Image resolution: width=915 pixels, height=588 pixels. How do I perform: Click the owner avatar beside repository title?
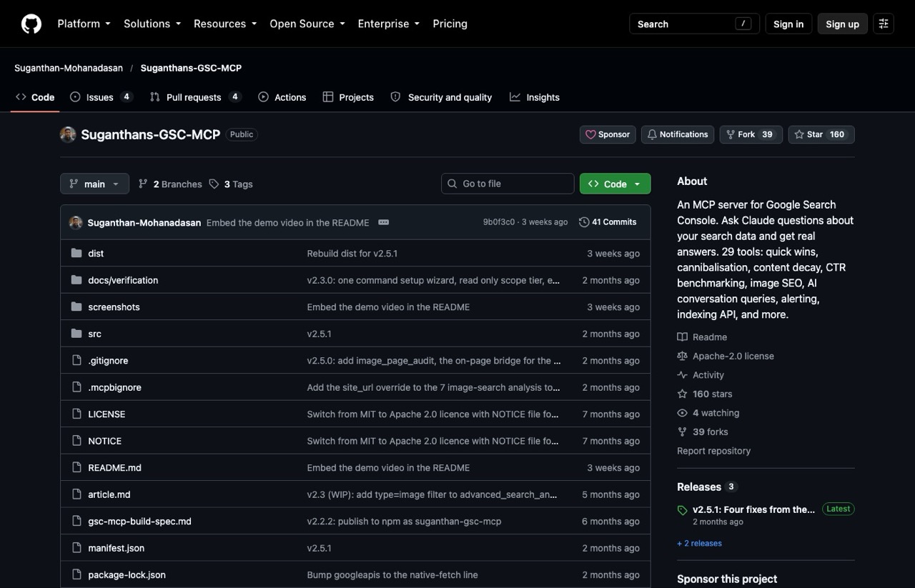pos(68,134)
